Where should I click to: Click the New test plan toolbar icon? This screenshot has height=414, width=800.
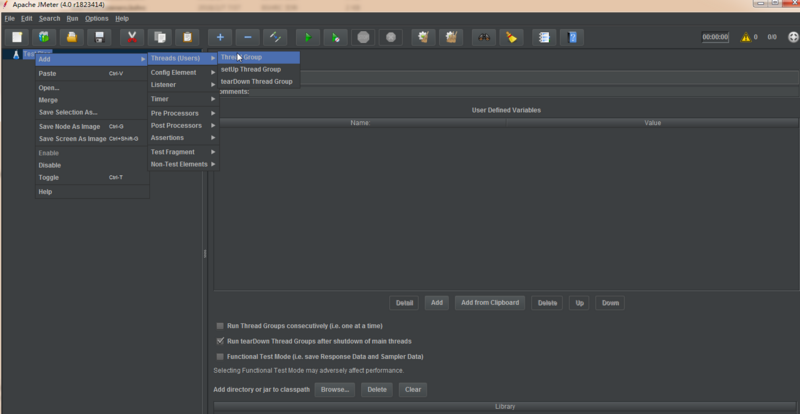click(17, 37)
